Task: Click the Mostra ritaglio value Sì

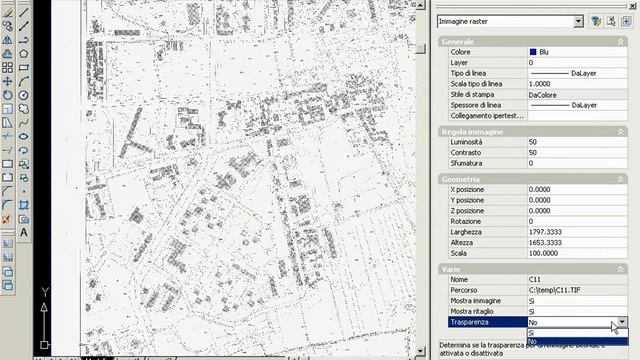Action: [x=578, y=311]
